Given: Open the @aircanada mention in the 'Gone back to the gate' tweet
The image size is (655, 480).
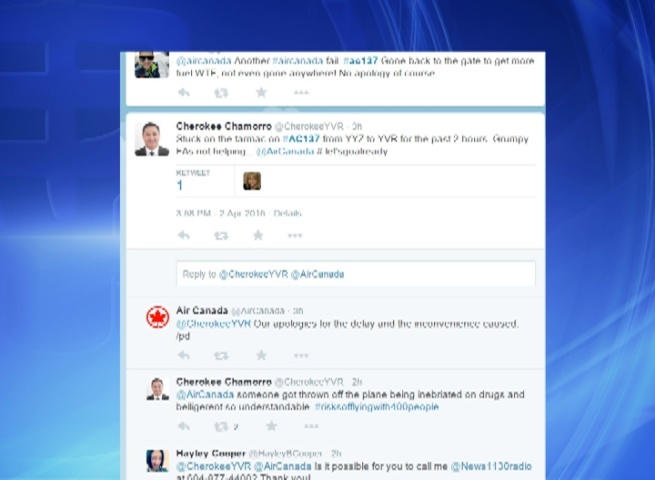Looking at the screenshot, I should click(x=203, y=61).
